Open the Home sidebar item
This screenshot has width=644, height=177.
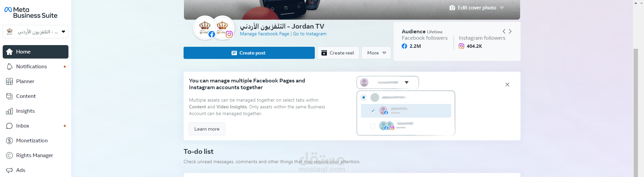36,52
